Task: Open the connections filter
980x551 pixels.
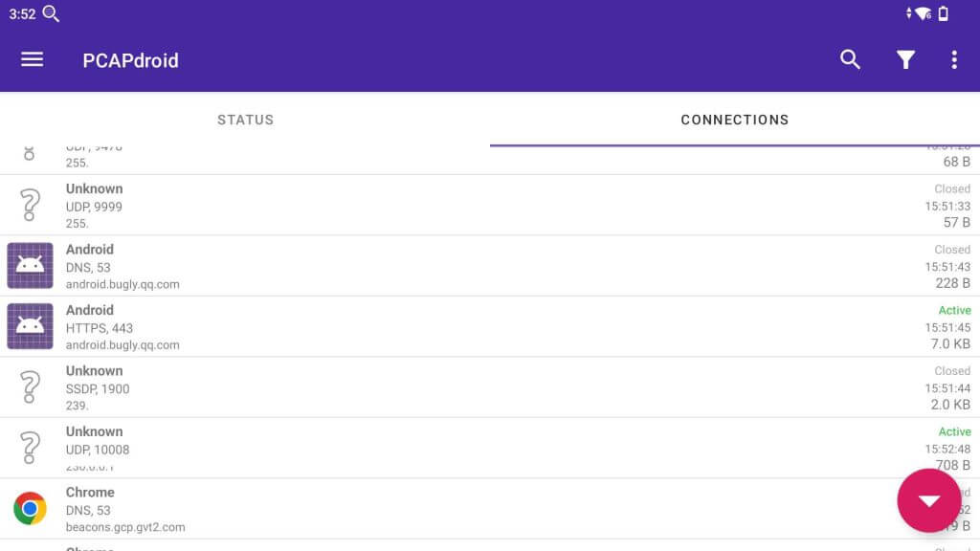Action: (904, 59)
